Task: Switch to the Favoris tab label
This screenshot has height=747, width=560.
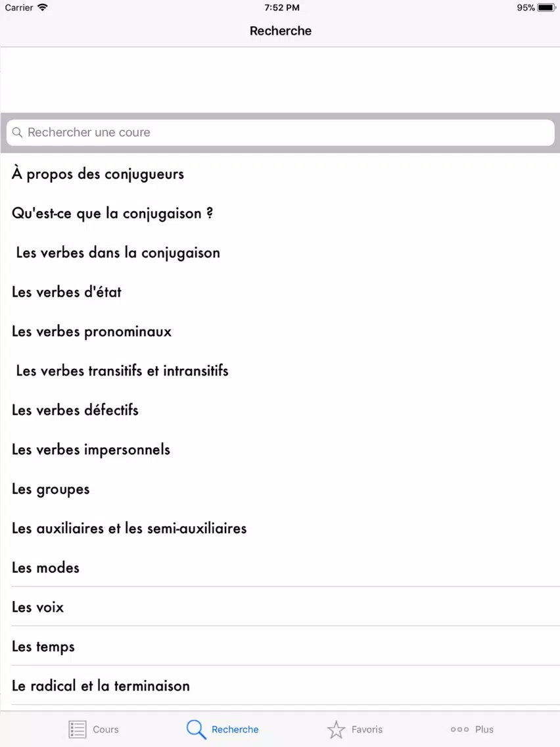Action: point(367,729)
